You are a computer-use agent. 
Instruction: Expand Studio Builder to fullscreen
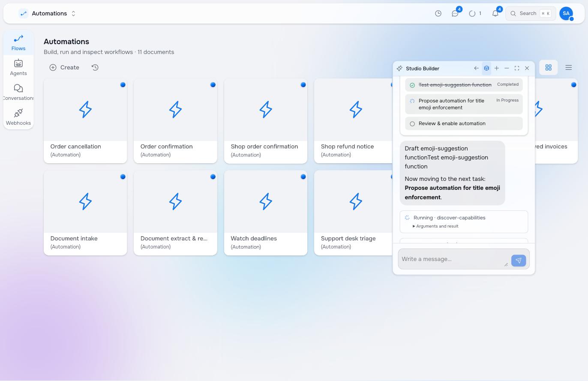[517, 68]
